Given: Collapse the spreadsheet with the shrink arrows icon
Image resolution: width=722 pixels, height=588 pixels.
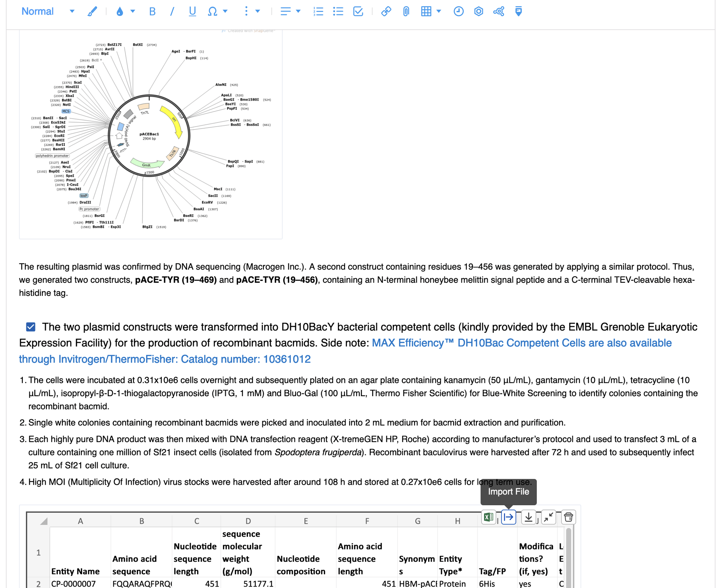Looking at the screenshot, I should pos(548,518).
